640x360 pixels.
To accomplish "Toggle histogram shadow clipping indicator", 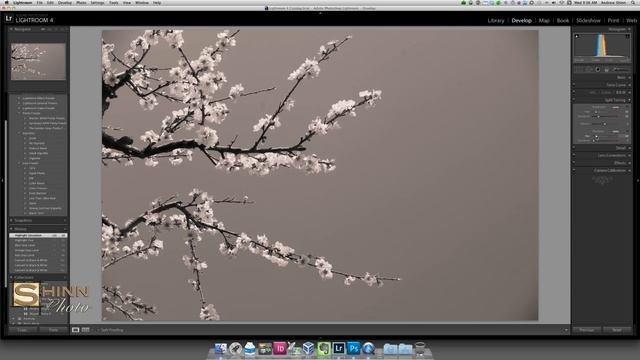I will point(577,36).
